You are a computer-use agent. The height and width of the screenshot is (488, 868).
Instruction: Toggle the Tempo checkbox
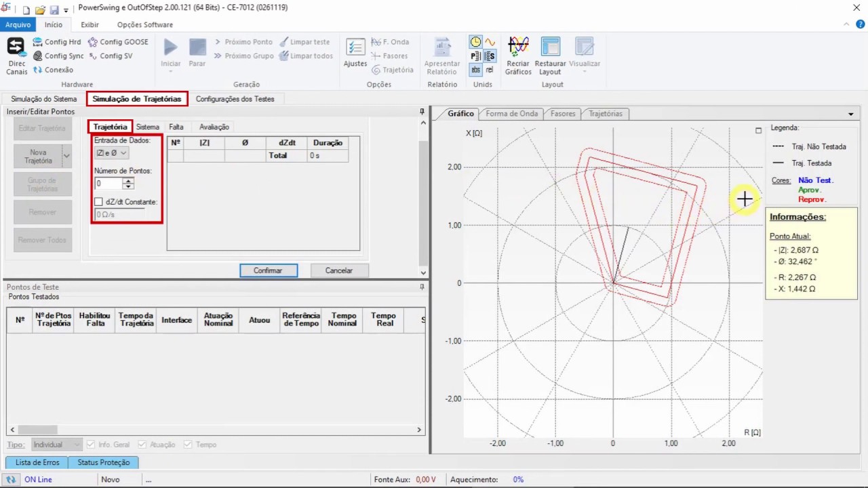(188, 445)
